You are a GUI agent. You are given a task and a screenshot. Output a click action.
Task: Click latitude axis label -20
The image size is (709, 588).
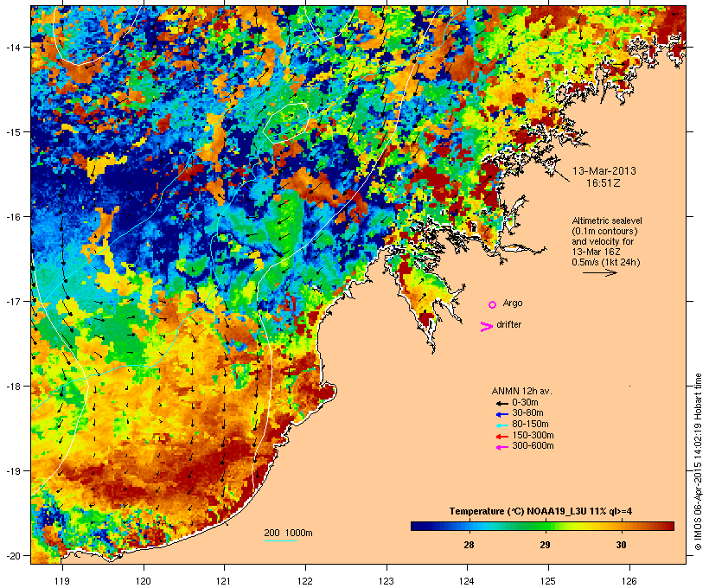tap(12, 555)
